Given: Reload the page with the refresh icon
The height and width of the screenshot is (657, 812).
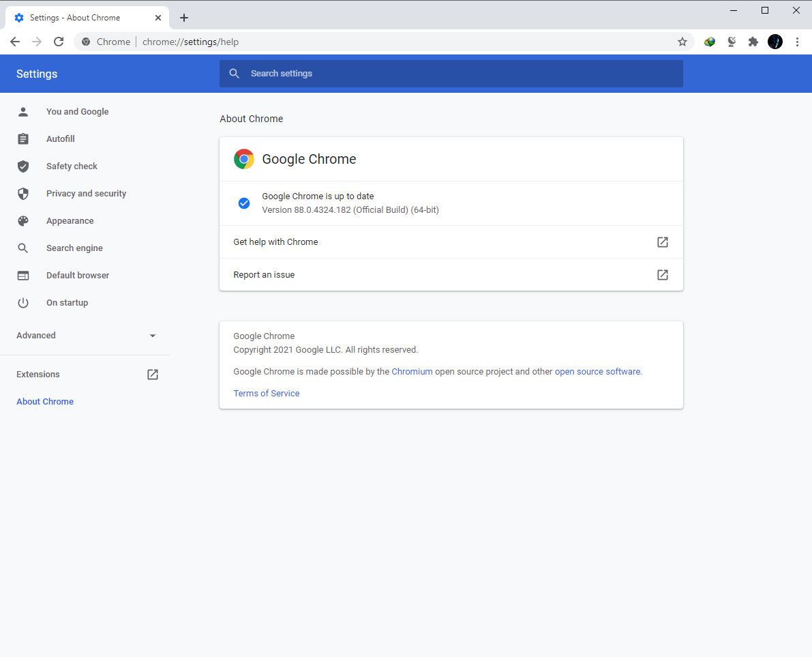Looking at the screenshot, I should tap(59, 42).
